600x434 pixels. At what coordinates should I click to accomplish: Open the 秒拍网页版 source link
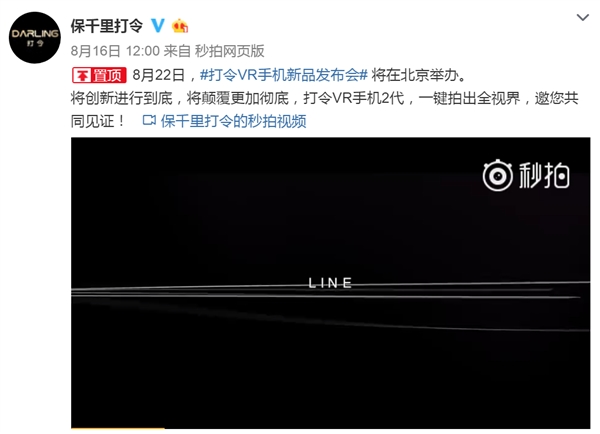tap(230, 51)
